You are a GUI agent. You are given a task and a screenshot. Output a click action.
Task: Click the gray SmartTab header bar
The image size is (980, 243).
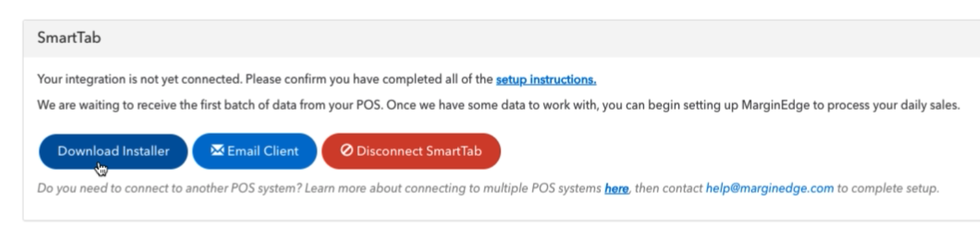tap(502, 38)
